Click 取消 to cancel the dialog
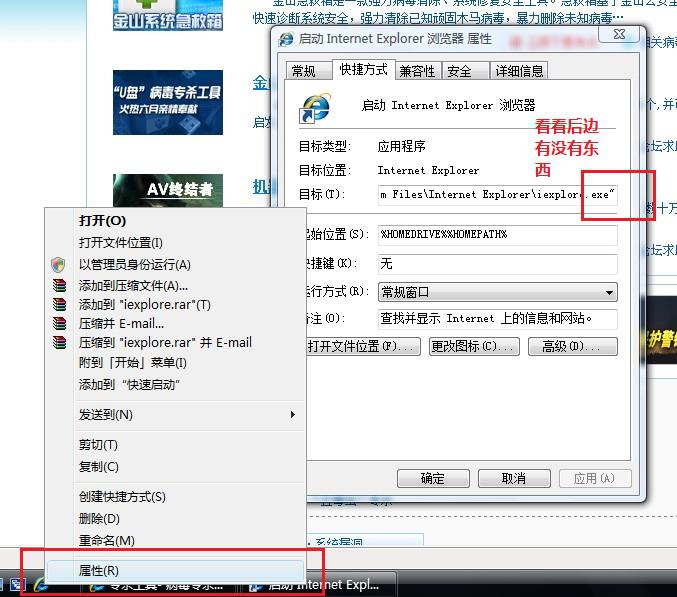 coord(514,478)
